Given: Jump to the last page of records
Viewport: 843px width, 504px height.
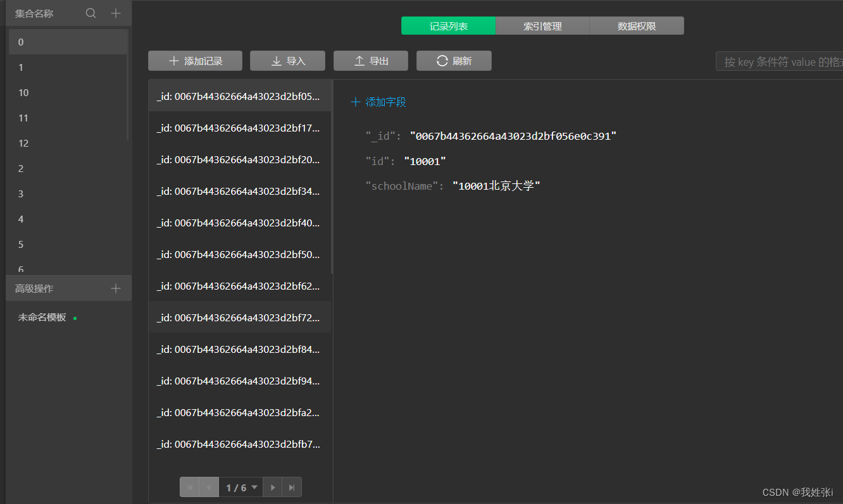Looking at the screenshot, I should (292, 488).
